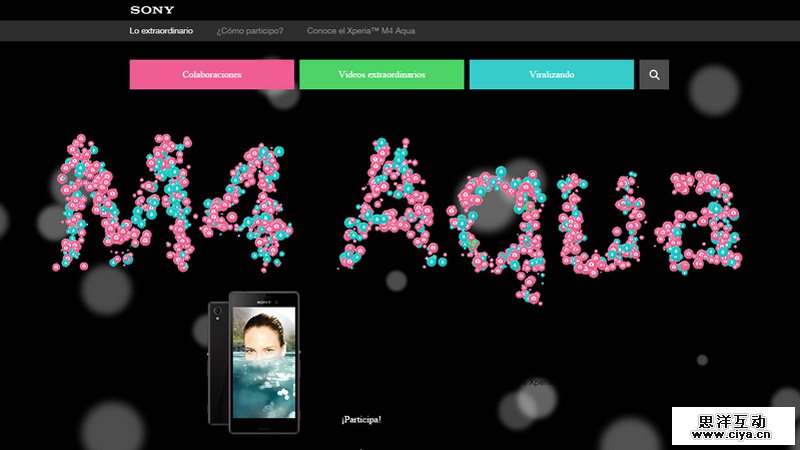Click the Xperia phone image
The width and height of the screenshot is (800, 450).
[x=254, y=362]
